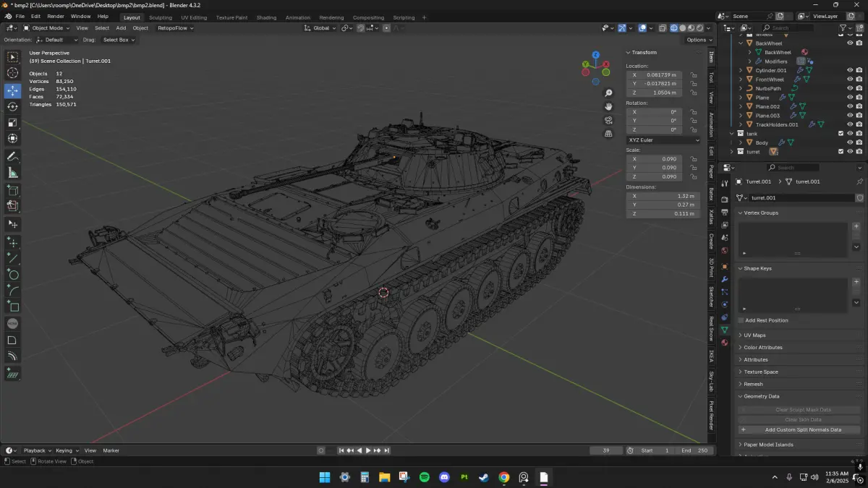This screenshot has height=488, width=868.
Task: Collapse the Geometry Data panel
Action: (x=762, y=396)
